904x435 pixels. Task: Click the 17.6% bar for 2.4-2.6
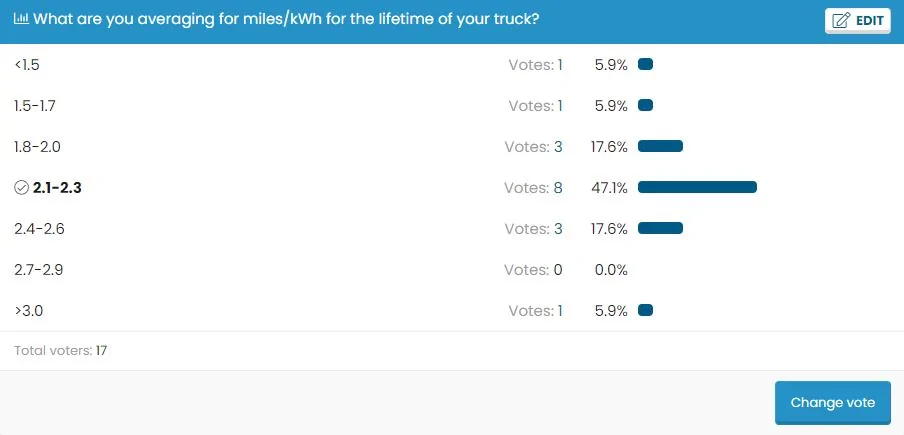[660, 228]
